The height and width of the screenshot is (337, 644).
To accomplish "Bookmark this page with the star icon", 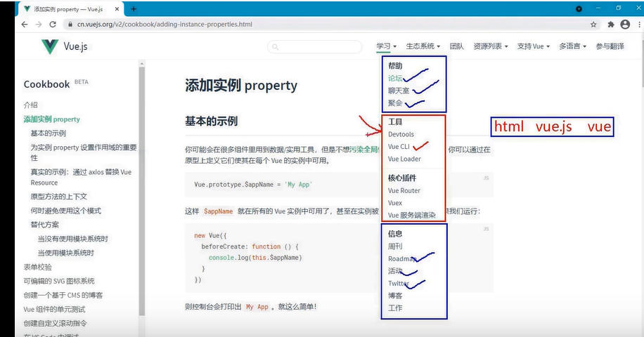I will 593,25.
